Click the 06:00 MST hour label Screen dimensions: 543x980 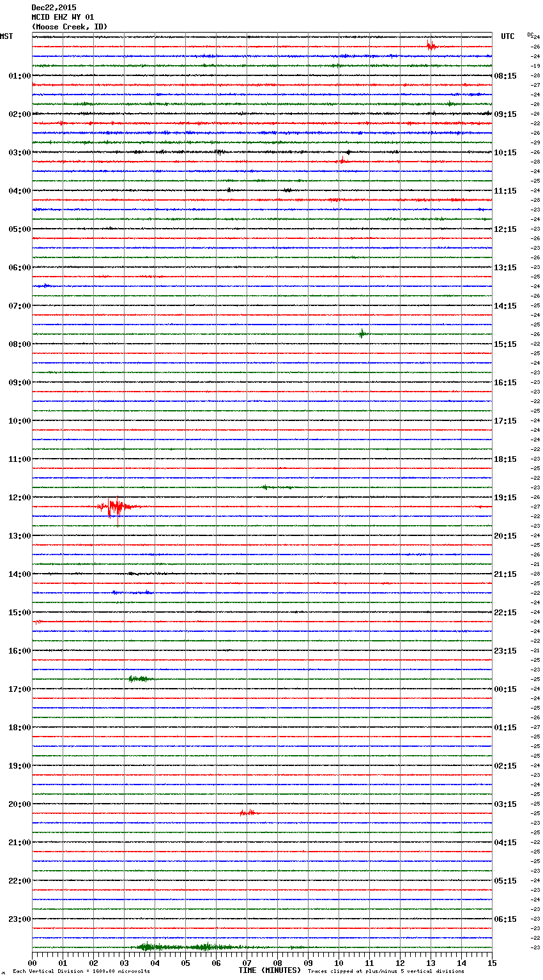[x=19, y=268]
